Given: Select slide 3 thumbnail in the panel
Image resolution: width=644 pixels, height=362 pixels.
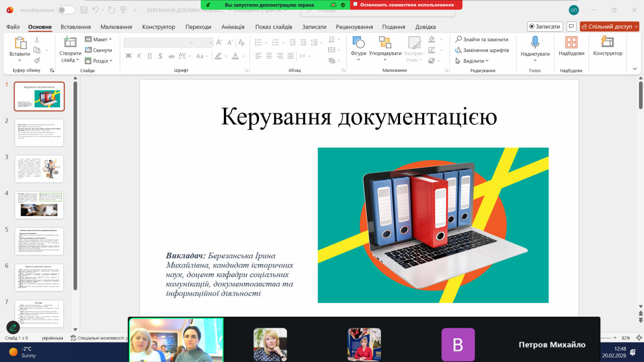Looking at the screenshot, I should [x=39, y=169].
